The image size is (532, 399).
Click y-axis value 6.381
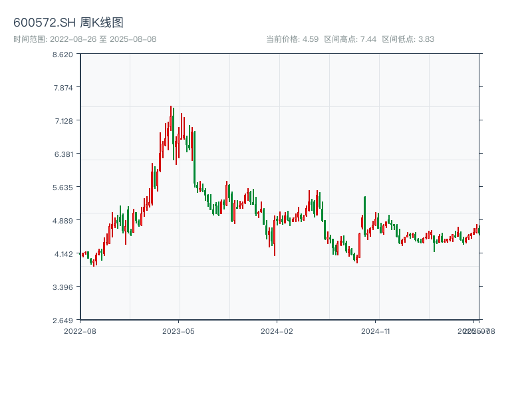[64, 154]
